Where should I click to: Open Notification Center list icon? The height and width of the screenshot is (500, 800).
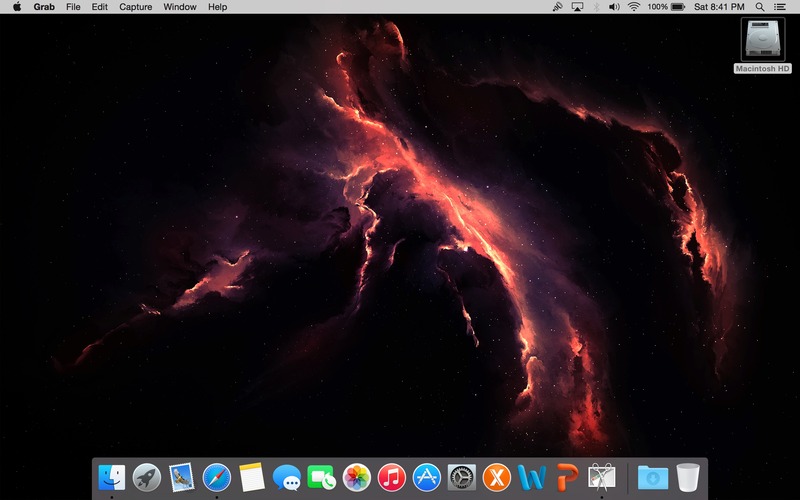780,7
